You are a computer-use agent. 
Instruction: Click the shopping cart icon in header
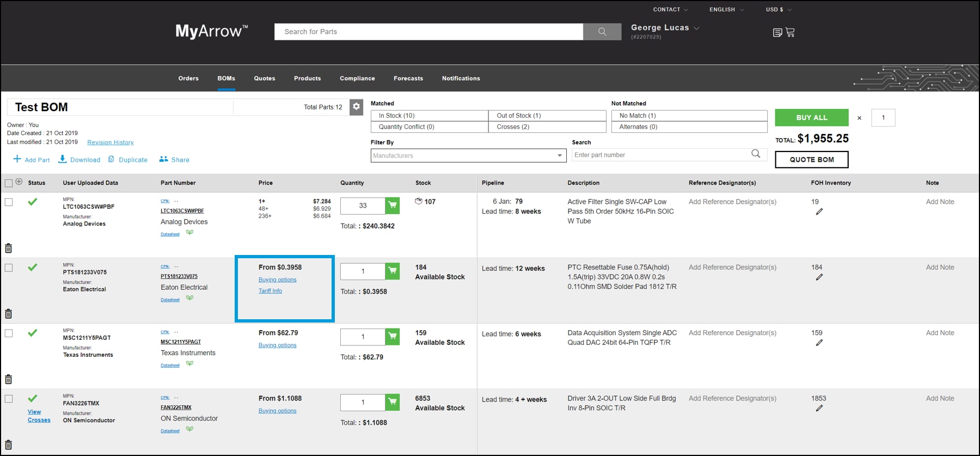coord(790,32)
